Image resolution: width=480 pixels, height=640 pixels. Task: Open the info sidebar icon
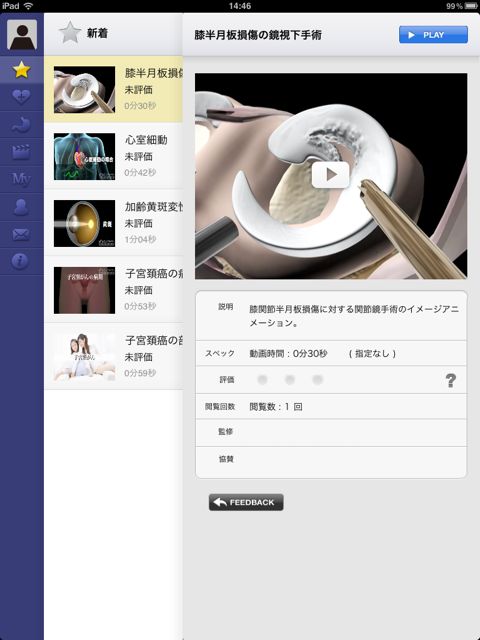20,261
